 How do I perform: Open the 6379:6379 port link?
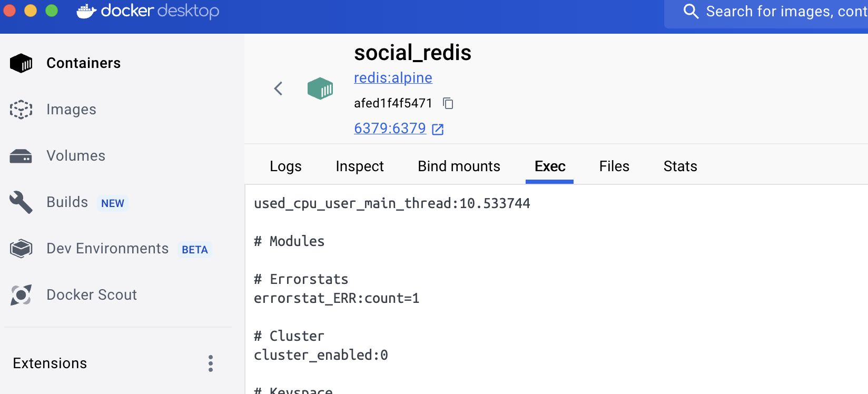390,129
